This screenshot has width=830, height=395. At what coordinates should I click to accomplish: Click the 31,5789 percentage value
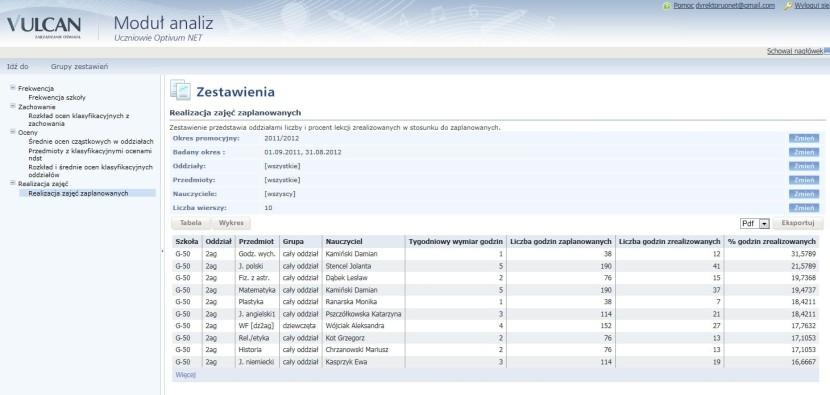804,254
